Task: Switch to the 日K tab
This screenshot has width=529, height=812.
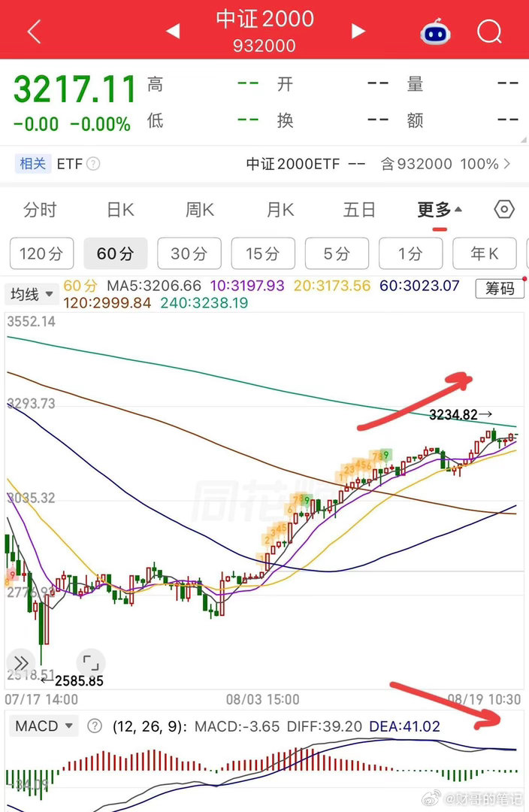Action: coord(120,210)
